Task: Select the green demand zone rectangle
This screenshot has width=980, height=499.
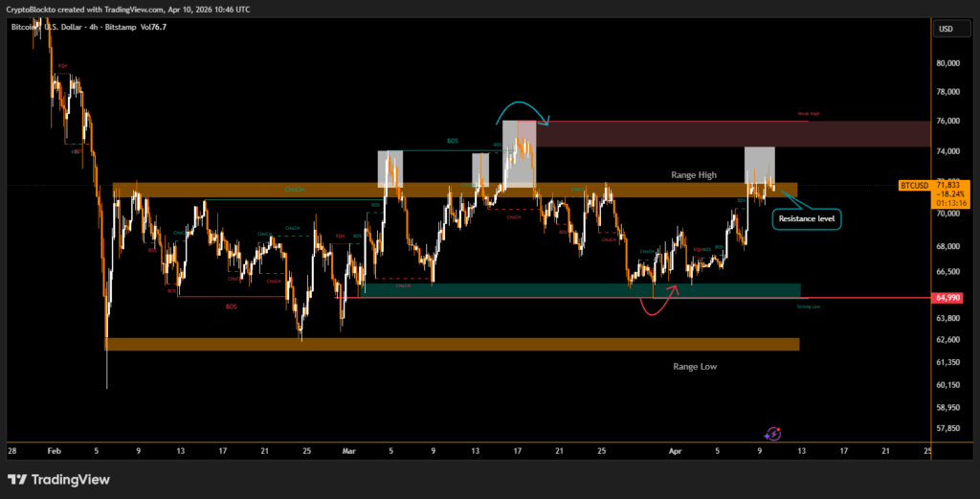Action: (574, 289)
